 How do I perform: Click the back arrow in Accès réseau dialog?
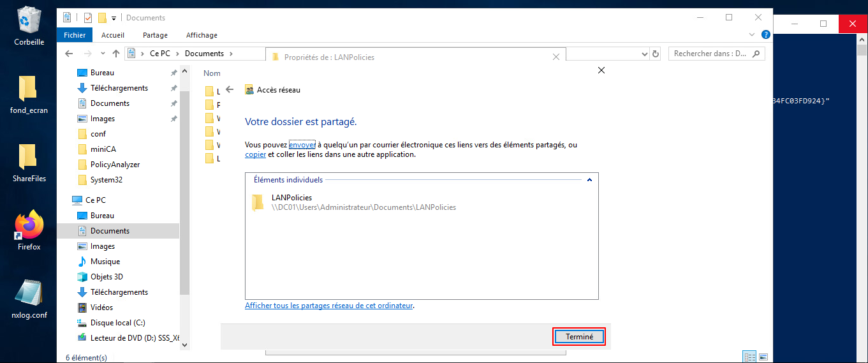tap(230, 90)
